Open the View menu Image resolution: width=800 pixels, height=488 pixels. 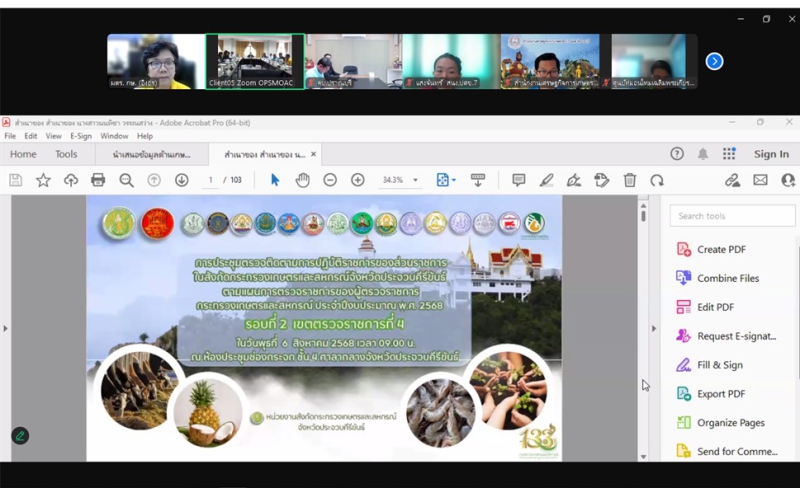pyautogui.click(x=54, y=136)
